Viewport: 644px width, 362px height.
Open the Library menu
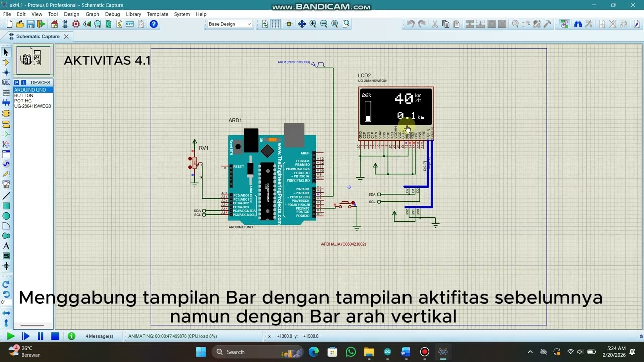point(133,14)
